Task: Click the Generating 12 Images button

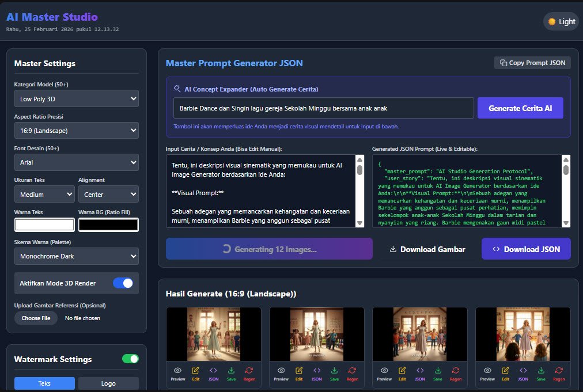Action: 269,249
